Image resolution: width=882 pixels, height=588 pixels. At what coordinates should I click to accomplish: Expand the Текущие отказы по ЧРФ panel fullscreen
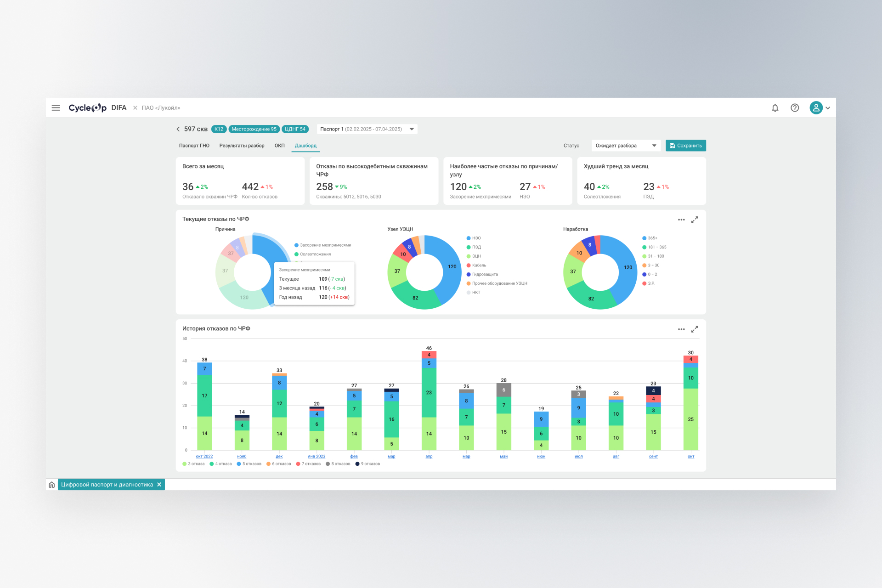pos(695,220)
